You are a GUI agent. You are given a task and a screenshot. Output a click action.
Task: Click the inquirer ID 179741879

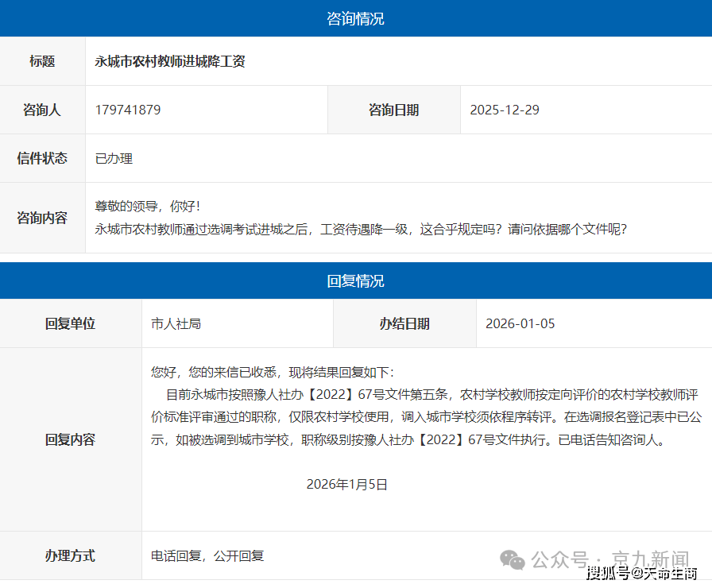coord(128,110)
